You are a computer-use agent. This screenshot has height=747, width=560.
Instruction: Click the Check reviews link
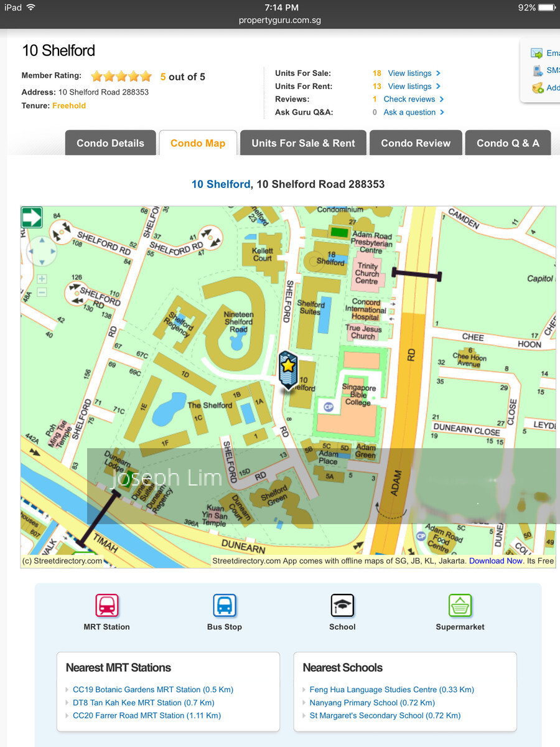[x=409, y=100]
